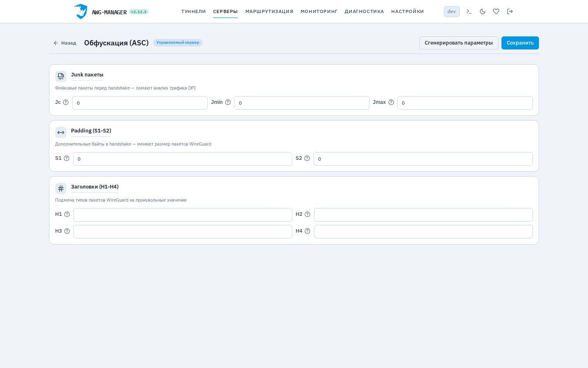Show help for H1 parameter
The width and height of the screenshot is (588, 368).
pos(67,214)
